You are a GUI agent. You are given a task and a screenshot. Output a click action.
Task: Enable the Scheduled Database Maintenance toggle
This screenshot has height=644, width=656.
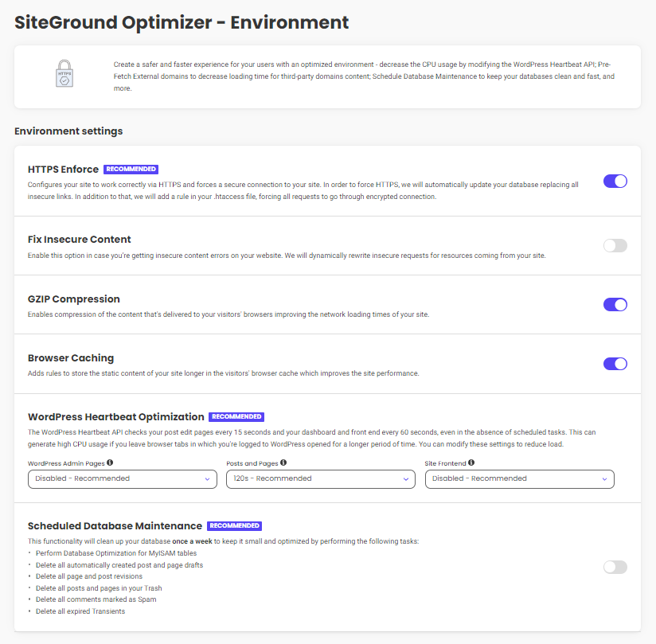(615, 567)
